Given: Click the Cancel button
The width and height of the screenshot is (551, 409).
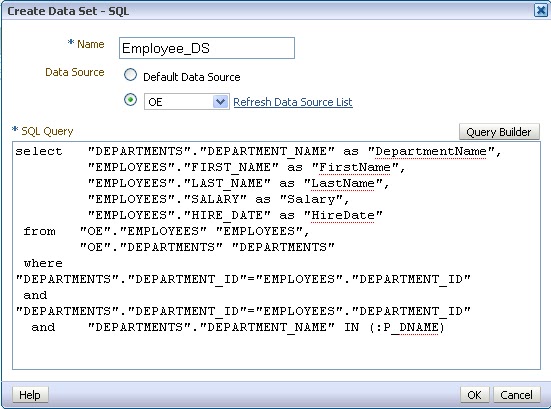Looking at the screenshot, I should pyautogui.click(x=516, y=395).
